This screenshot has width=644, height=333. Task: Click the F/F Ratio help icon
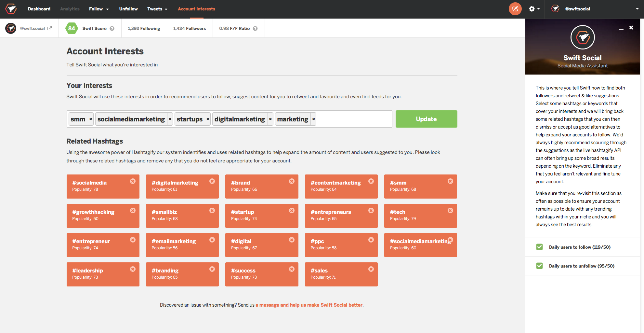tap(256, 28)
